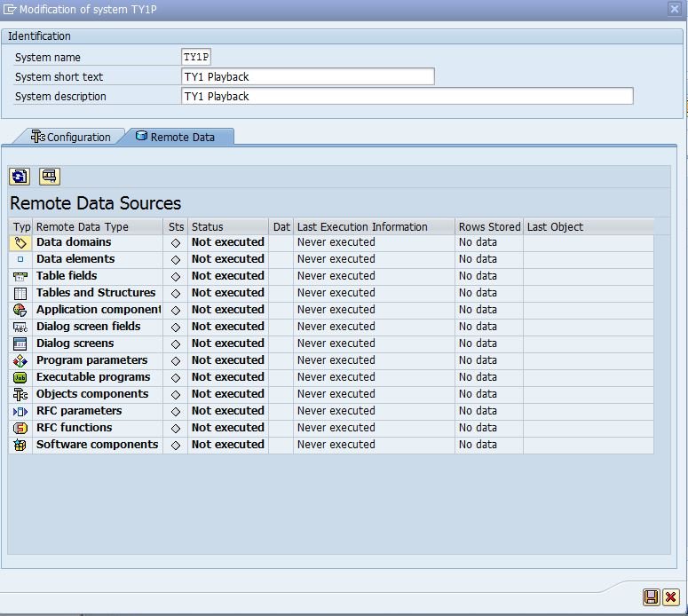Click the status diamond for Table fields
The width and height of the screenshot is (688, 616).
[176, 276]
